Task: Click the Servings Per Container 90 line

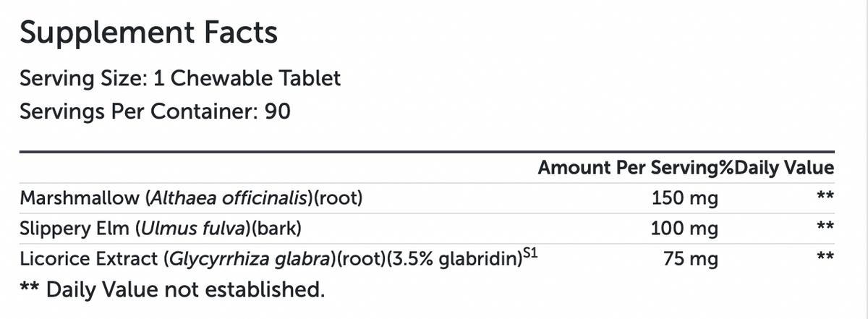Action: 156,112
